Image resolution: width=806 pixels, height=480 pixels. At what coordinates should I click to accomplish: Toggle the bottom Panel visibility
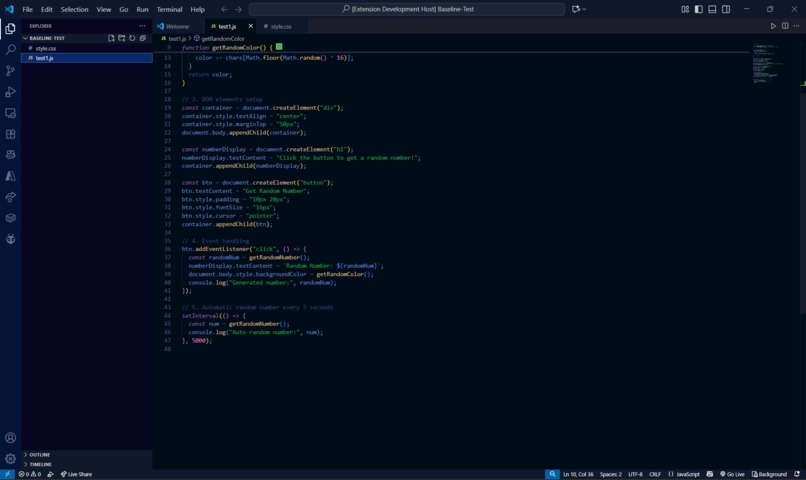click(x=712, y=9)
